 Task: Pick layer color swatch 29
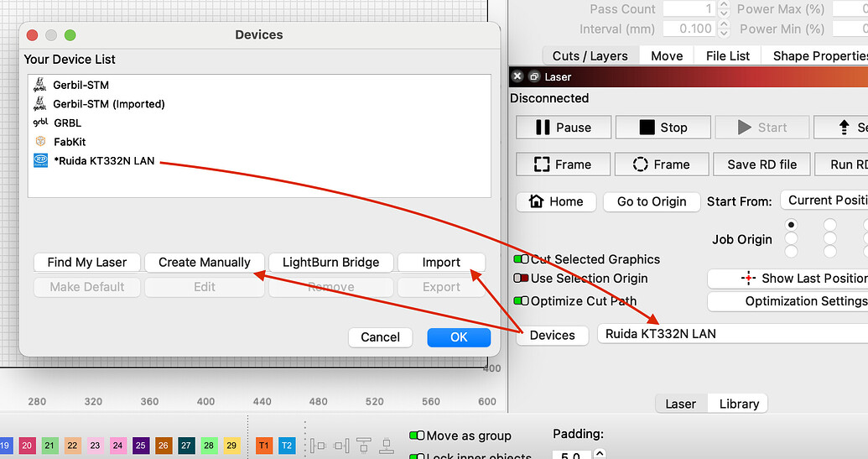click(x=231, y=446)
